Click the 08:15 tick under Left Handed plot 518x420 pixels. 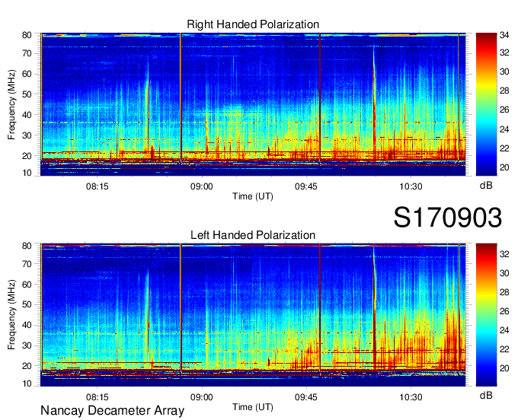(x=98, y=397)
